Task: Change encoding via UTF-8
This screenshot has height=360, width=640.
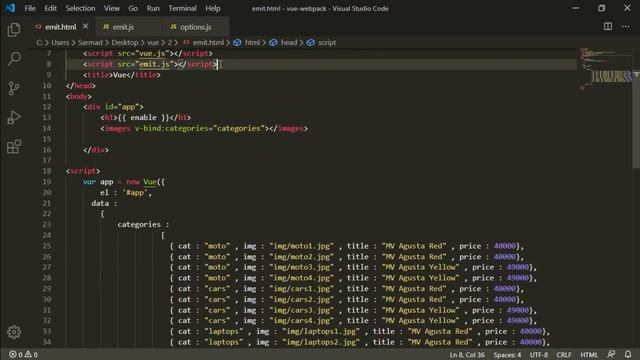Action: (539, 355)
